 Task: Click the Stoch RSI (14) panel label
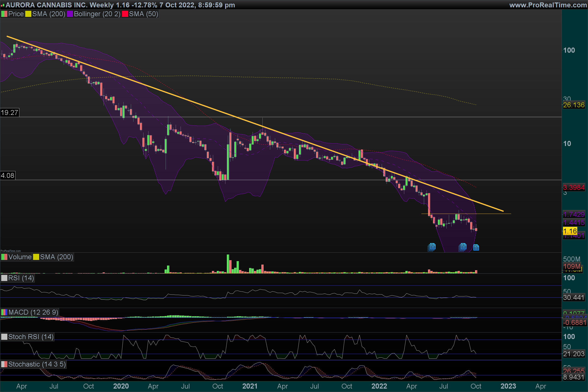pyautogui.click(x=31, y=337)
